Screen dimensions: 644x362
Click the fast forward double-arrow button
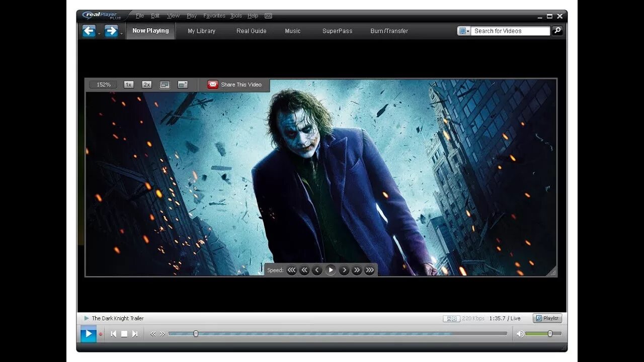pos(163,334)
